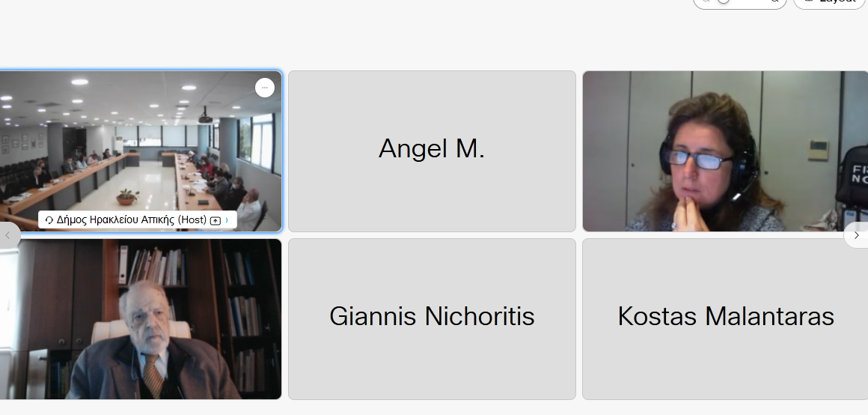Image resolution: width=868 pixels, height=415 pixels.
Task: Select the Kostas Malantaras participant tile
Action: click(x=725, y=319)
